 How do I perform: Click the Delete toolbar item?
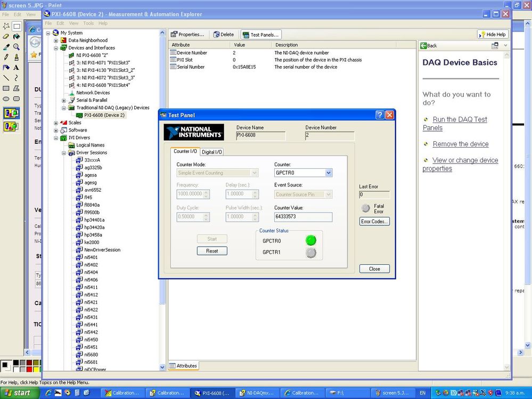point(224,35)
